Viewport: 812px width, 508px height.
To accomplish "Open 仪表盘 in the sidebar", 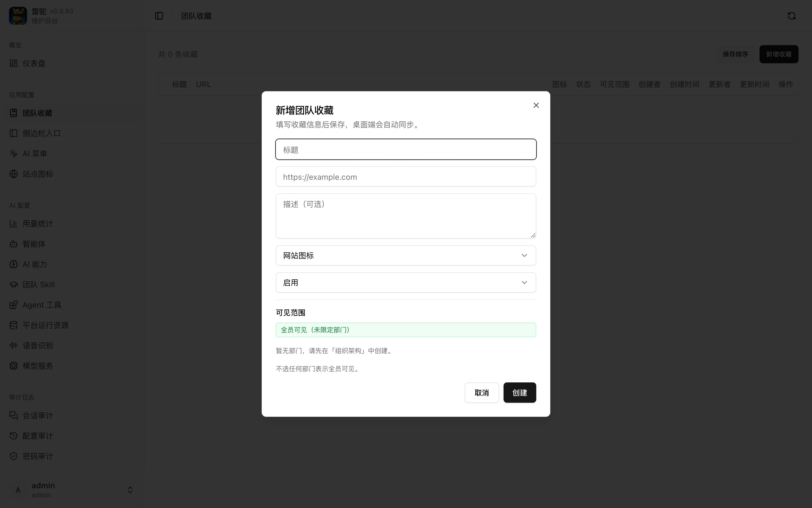I will pos(72,63).
